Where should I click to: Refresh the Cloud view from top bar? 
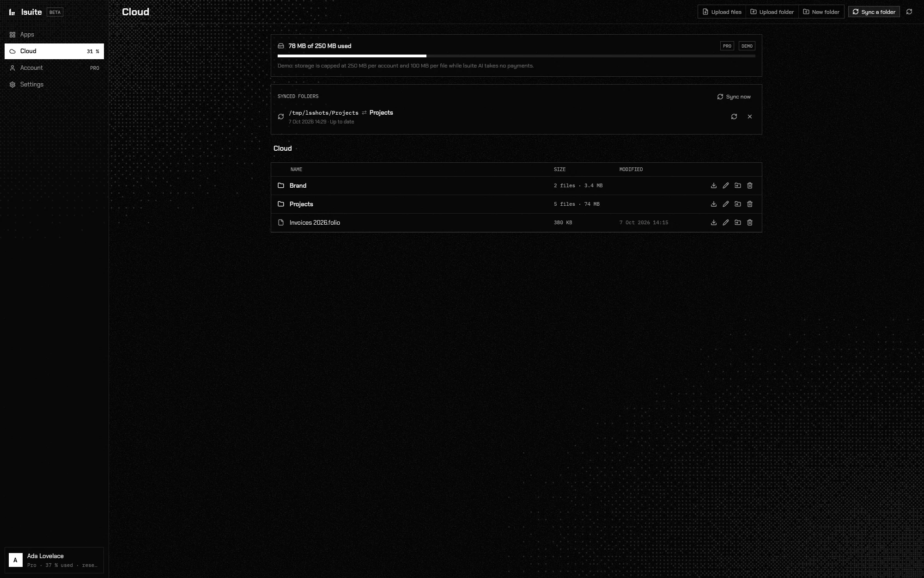click(x=909, y=12)
